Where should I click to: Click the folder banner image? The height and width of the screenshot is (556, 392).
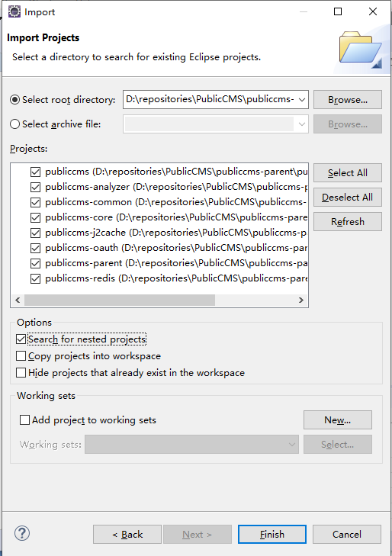click(360, 50)
